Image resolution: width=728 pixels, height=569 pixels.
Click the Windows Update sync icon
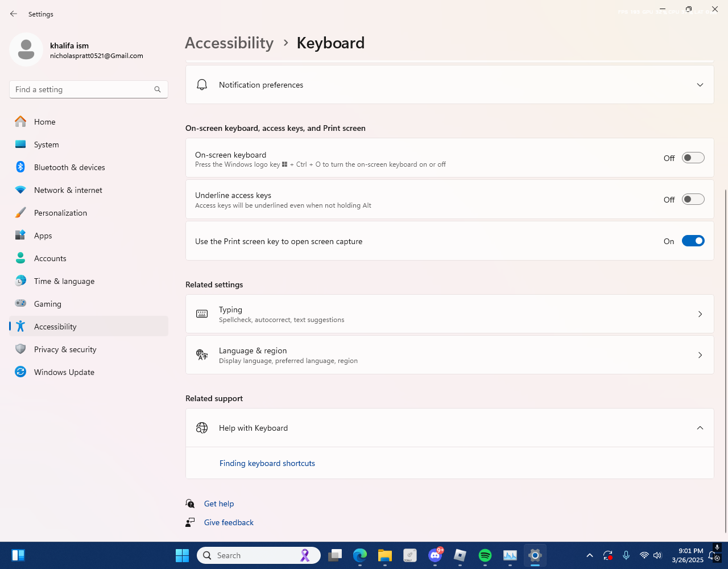(x=20, y=372)
